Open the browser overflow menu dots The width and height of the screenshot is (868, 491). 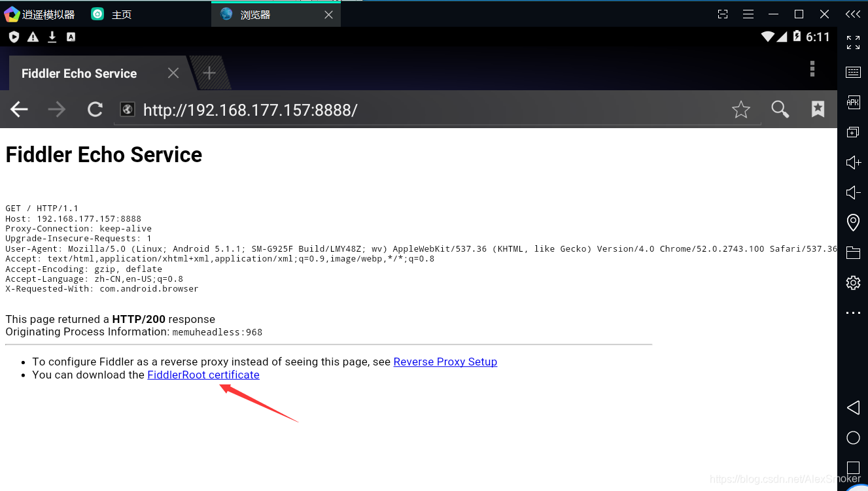tap(812, 69)
